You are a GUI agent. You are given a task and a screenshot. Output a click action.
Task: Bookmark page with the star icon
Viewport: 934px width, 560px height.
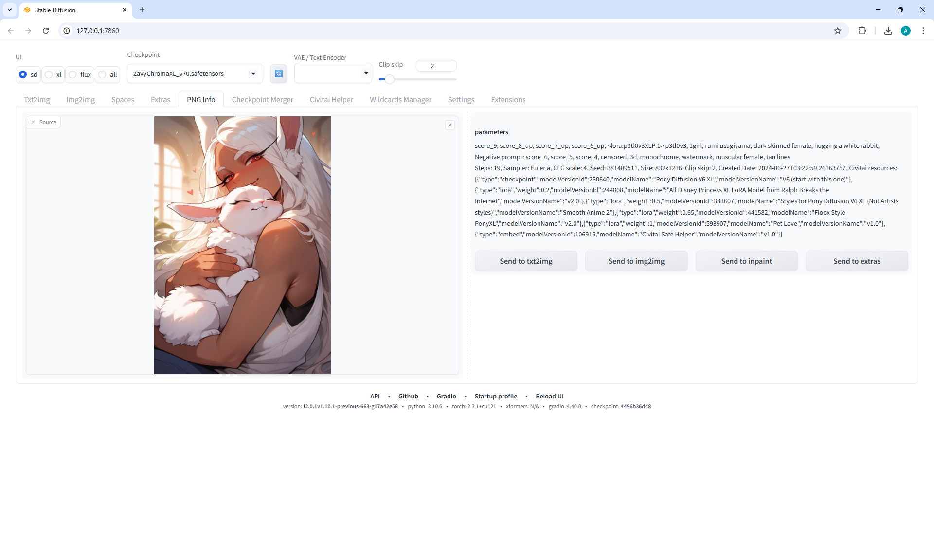click(x=837, y=31)
